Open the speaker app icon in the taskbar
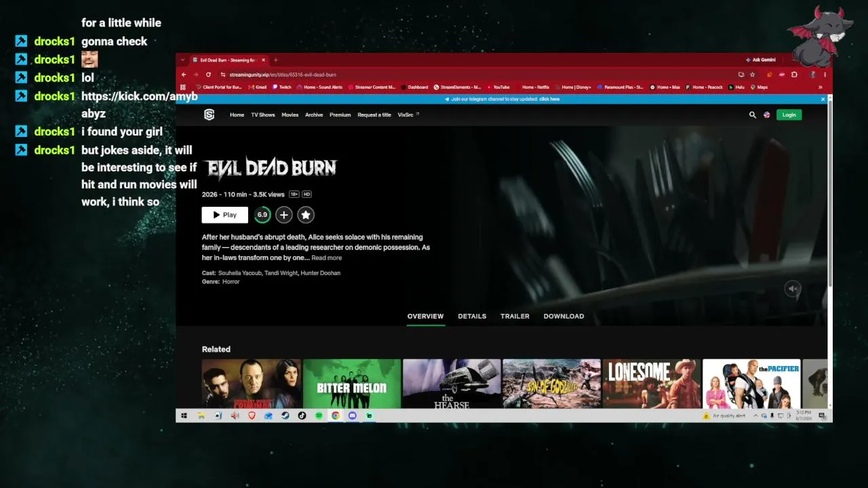Screen dimensions: 868x488 coord(235,415)
